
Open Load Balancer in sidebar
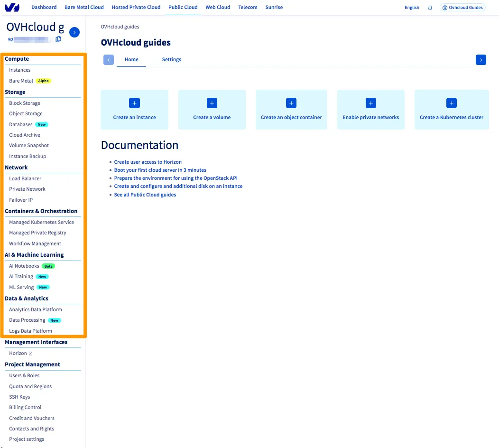point(25,178)
